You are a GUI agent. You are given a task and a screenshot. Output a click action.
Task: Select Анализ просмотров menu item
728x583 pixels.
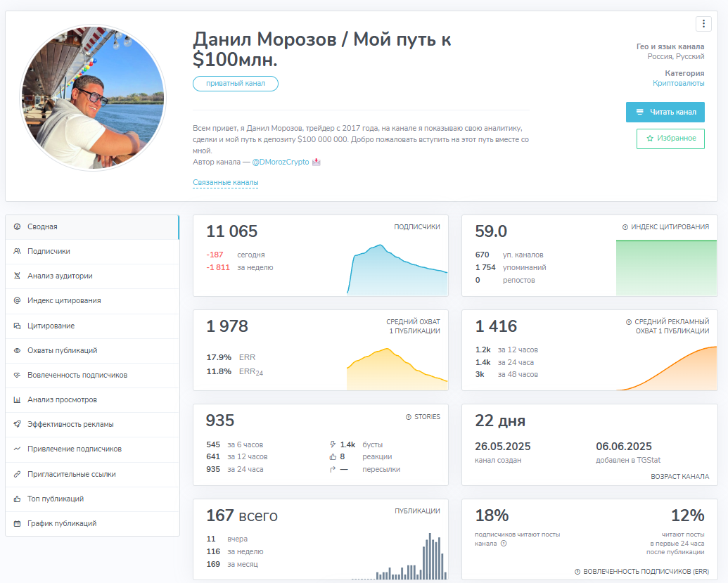pyautogui.click(x=92, y=399)
